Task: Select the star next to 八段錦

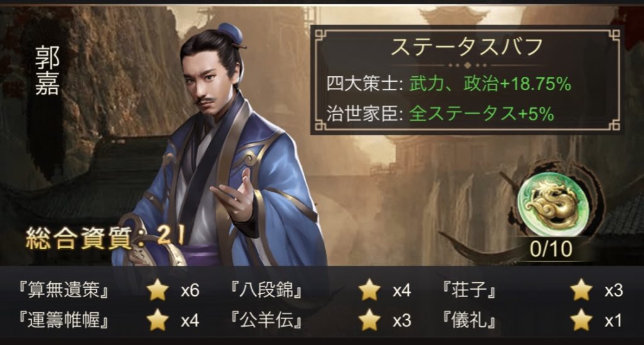Action: (369, 291)
